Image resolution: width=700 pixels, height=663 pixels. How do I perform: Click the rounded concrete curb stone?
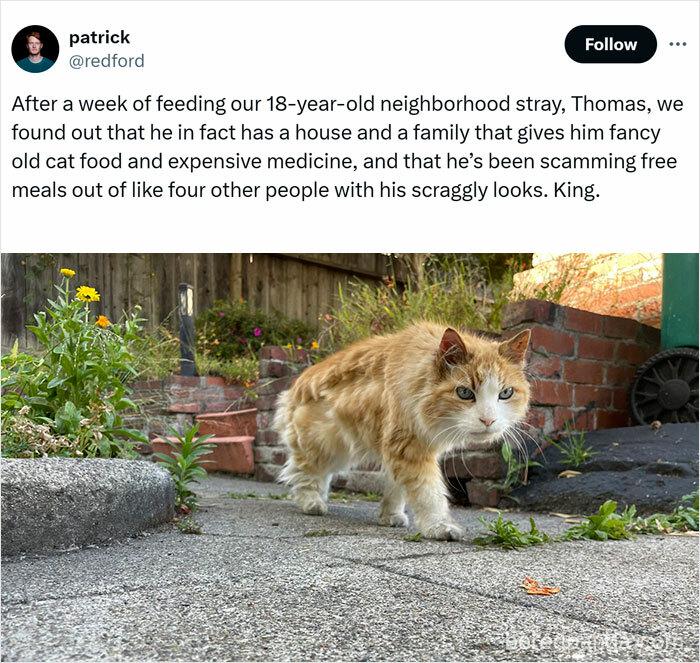point(85,505)
